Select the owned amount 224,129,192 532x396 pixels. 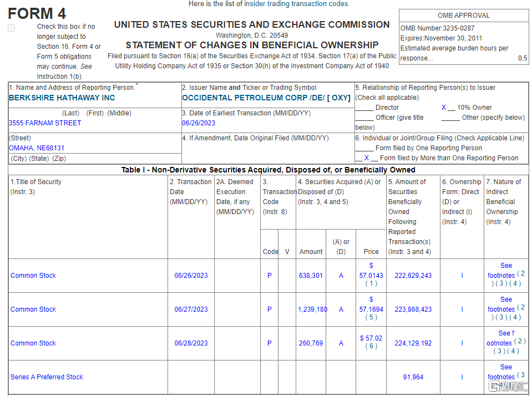tap(413, 343)
